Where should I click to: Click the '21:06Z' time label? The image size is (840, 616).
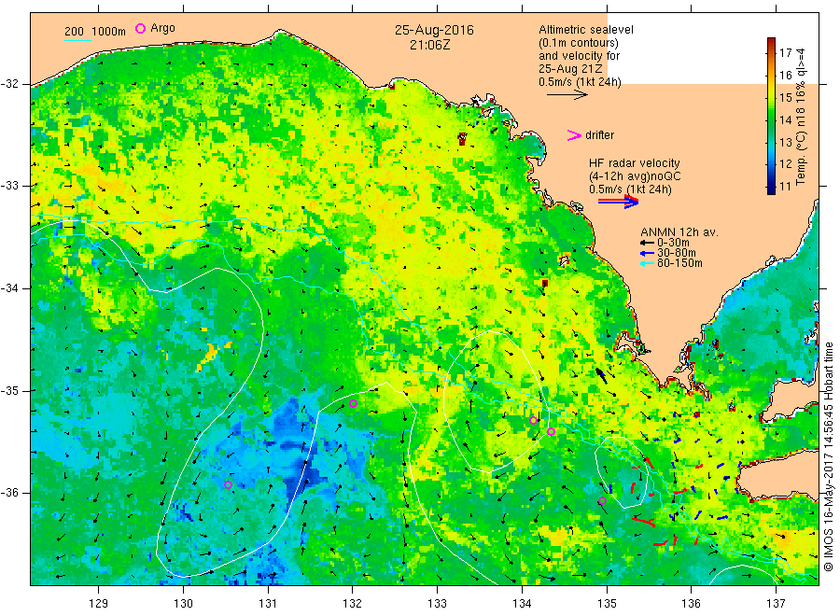pos(430,45)
